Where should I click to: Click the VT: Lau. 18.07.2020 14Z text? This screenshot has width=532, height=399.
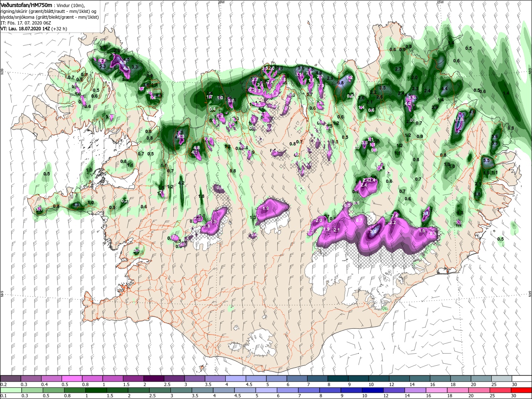coord(25,29)
